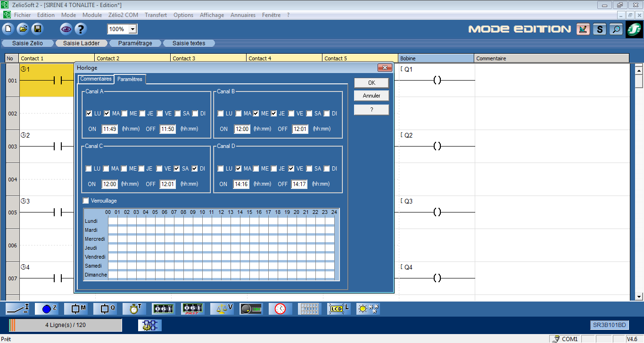Click the Bobine column header
This screenshot has height=343, width=644.
tap(436, 58)
